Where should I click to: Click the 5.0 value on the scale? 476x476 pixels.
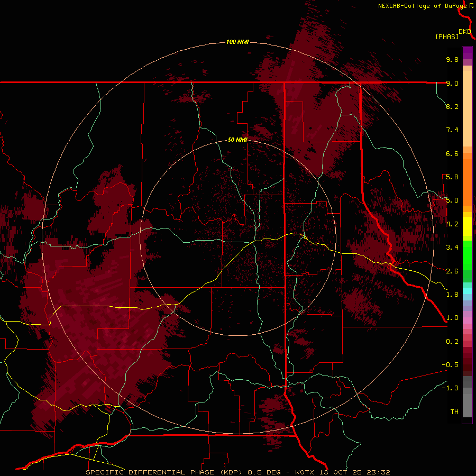(452, 200)
